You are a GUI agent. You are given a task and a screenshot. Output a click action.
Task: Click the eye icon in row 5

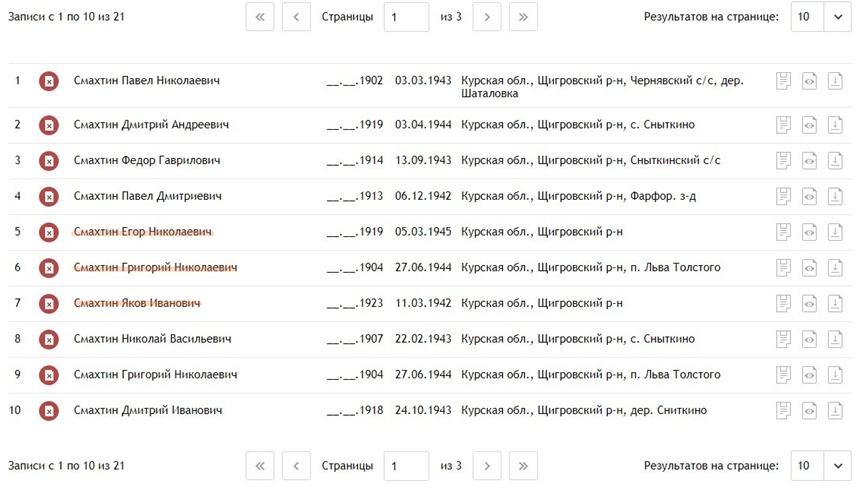pos(809,232)
